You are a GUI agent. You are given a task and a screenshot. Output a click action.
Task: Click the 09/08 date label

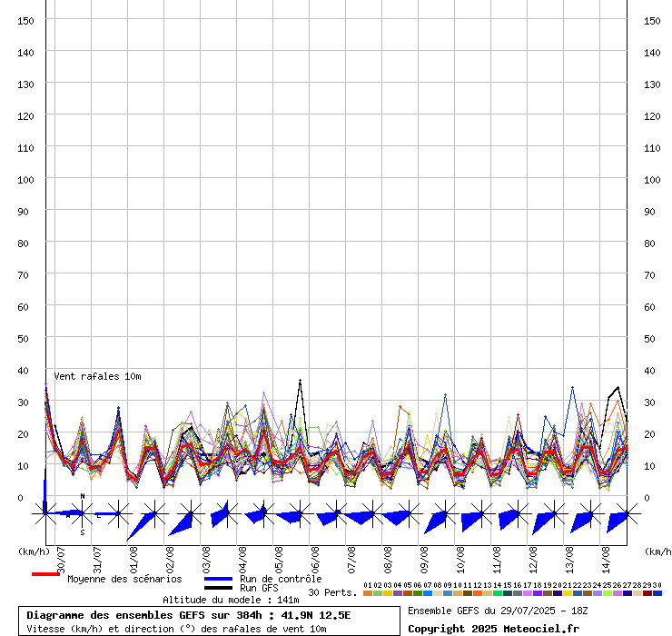[x=424, y=560]
